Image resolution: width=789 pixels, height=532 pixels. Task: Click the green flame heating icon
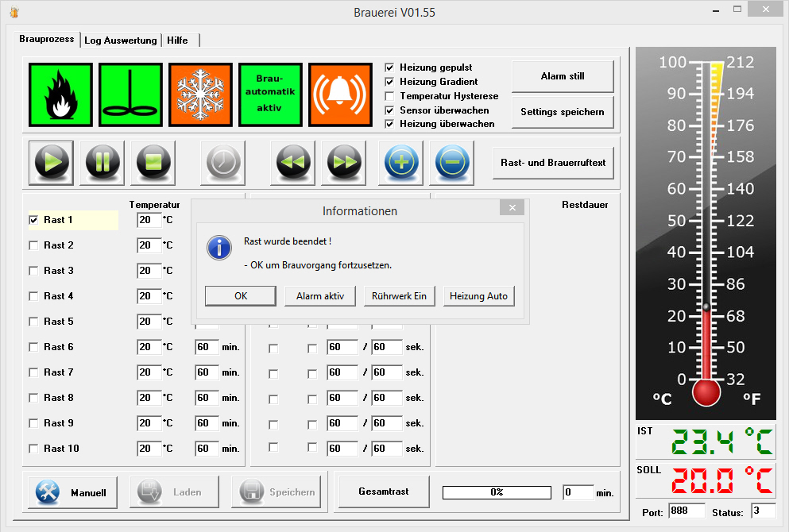60,94
